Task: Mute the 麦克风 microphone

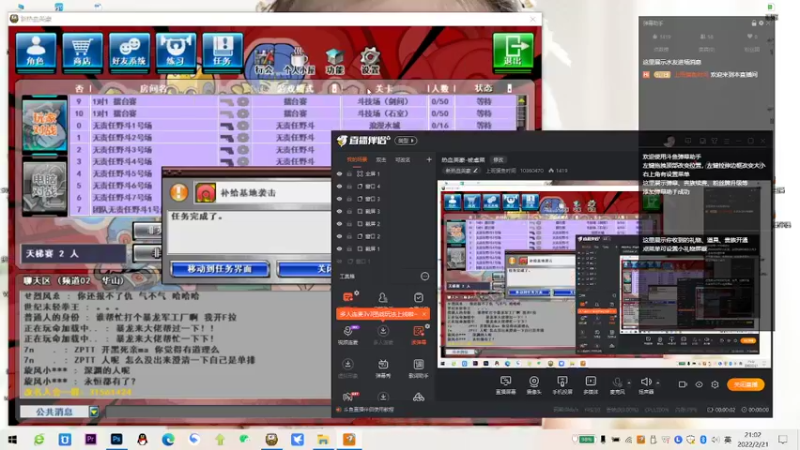Action: tap(617, 385)
